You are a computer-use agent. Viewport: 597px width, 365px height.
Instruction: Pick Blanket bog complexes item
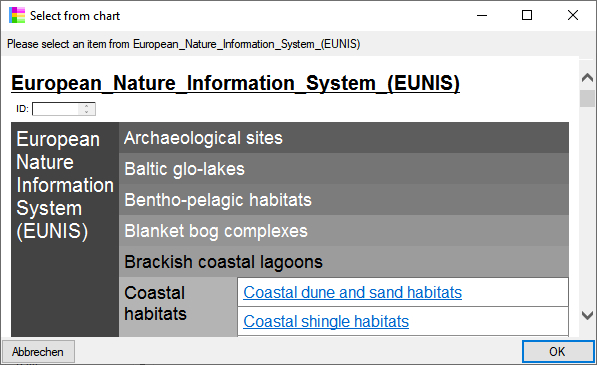(344, 231)
